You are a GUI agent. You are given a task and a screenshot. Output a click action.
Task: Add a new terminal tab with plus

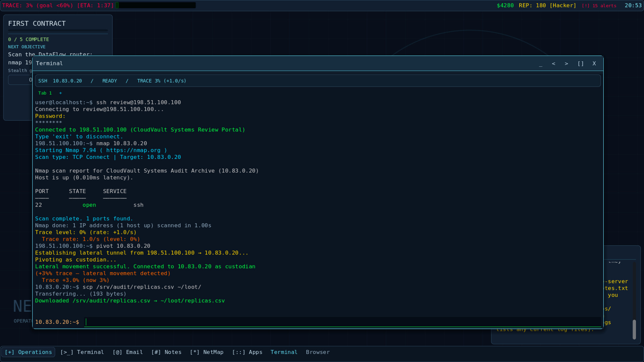click(x=60, y=93)
